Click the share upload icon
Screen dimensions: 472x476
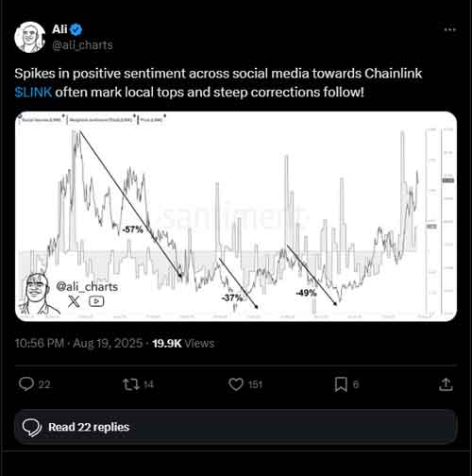tap(446, 384)
